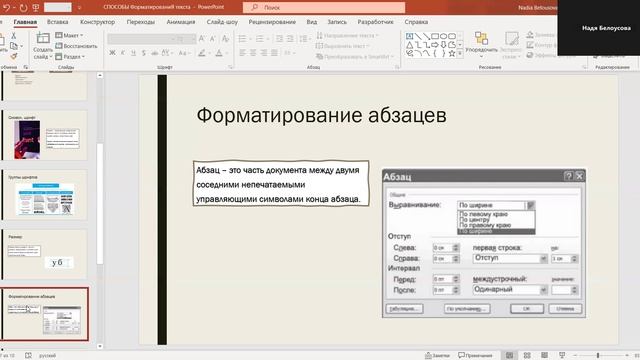Click the Примечания comments button in status bar
The height and width of the screenshot is (360, 640).
click(x=476, y=356)
